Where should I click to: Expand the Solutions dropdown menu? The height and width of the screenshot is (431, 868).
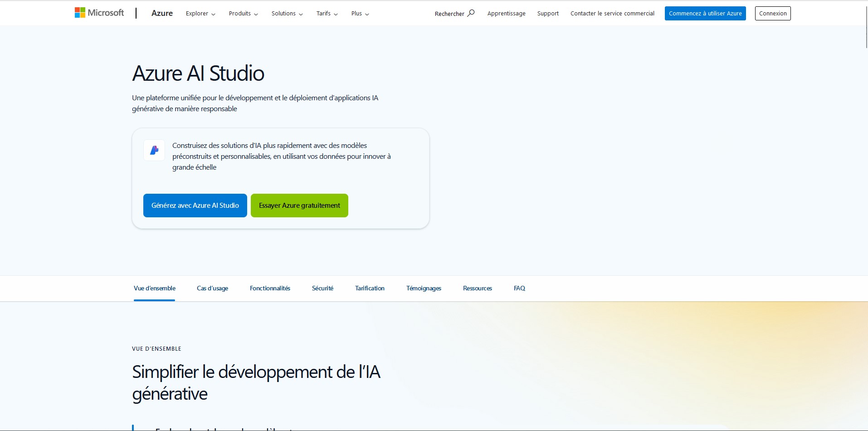(x=287, y=14)
